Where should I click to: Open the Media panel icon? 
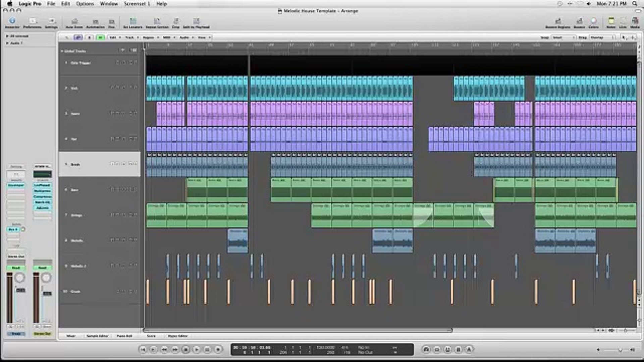(635, 22)
